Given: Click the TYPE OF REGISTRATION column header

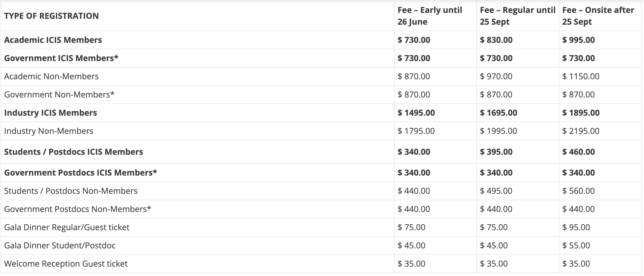Looking at the screenshot, I should pos(51,16).
